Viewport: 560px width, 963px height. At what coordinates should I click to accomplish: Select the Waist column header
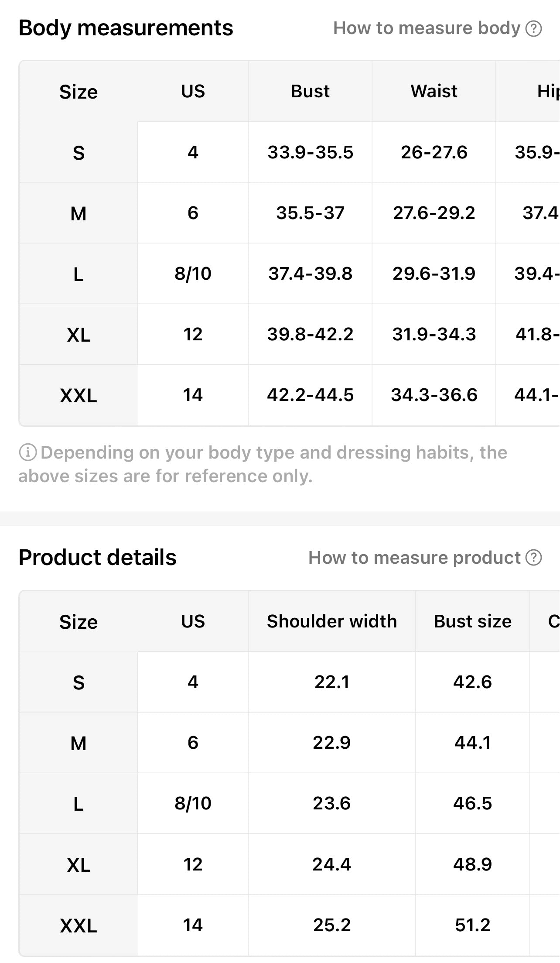pos(434,91)
